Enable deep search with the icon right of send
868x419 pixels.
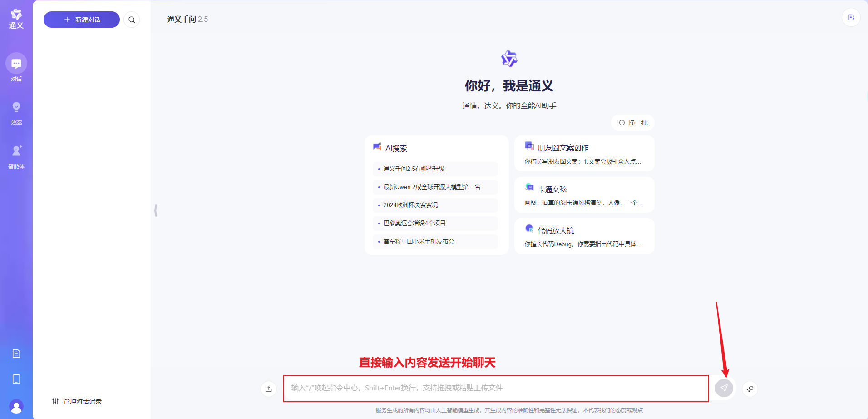click(x=750, y=389)
